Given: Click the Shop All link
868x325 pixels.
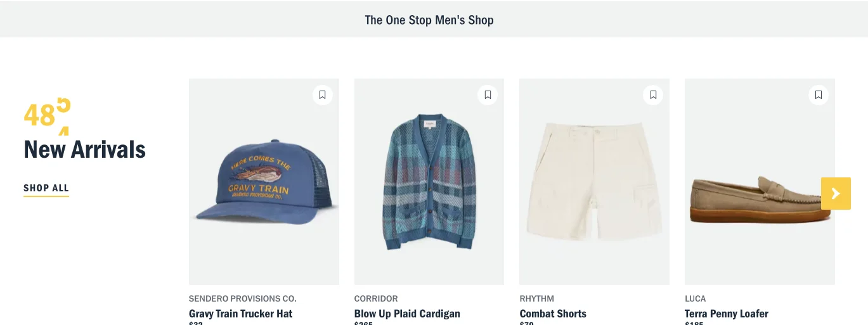Looking at the screenshot, I should (x=46, y=188).
